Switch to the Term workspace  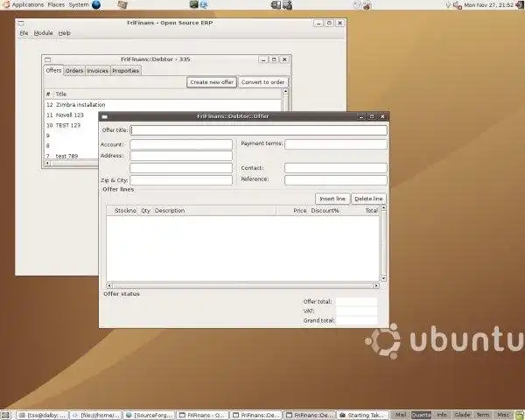pos(482,415)
